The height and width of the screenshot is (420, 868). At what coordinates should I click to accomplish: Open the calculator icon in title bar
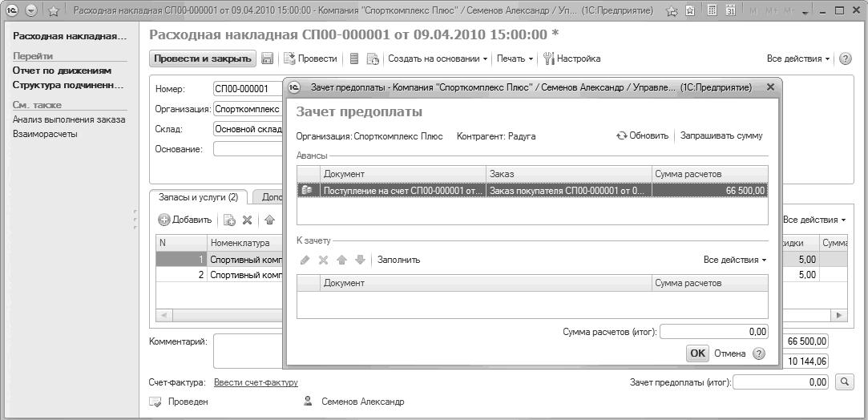tap(713, 10)
